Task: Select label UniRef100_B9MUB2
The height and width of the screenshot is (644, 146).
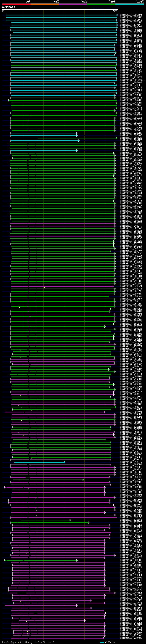Action: click(x=131, y=58)
